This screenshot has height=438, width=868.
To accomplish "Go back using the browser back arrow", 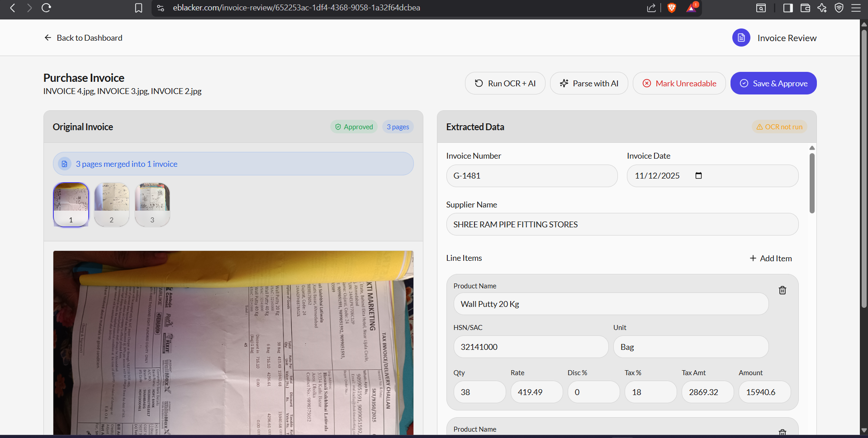I will click(13, 8).
